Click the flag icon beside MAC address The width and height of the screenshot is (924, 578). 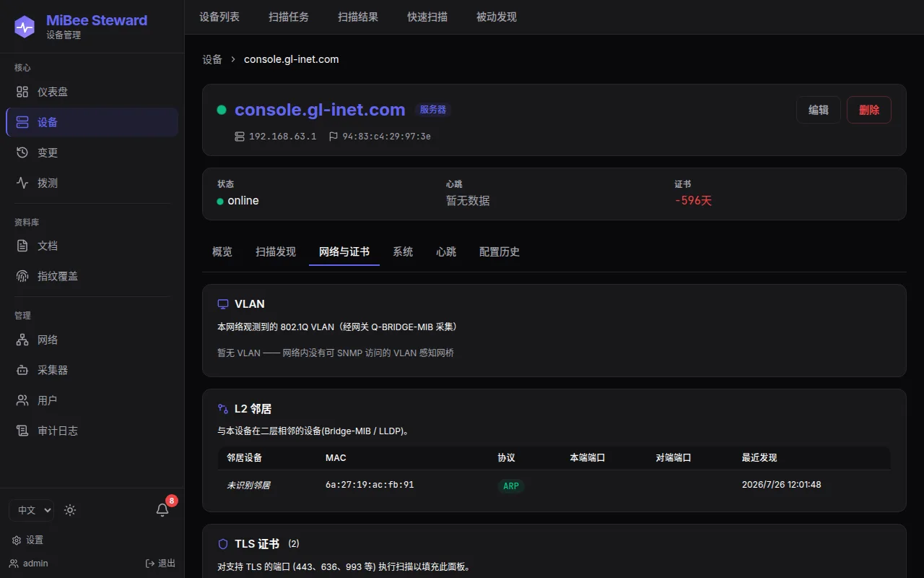tap(333, 136)
